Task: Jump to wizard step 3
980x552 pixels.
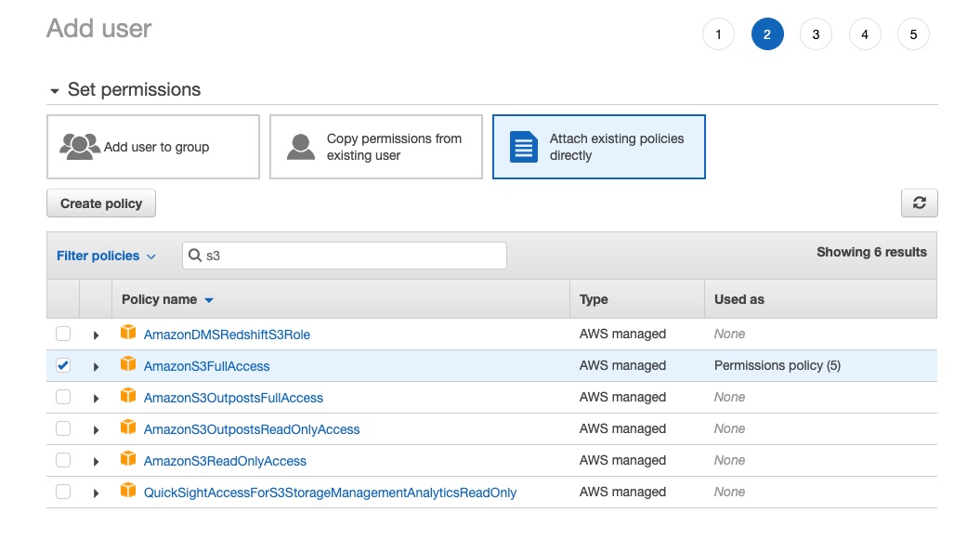Action: click(x=816, y=34)
